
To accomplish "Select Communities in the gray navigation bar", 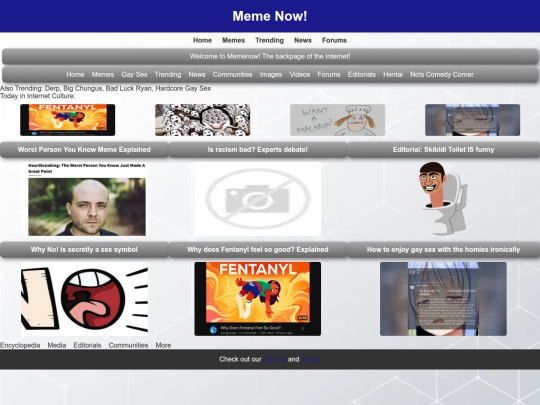I will [232, 74].
